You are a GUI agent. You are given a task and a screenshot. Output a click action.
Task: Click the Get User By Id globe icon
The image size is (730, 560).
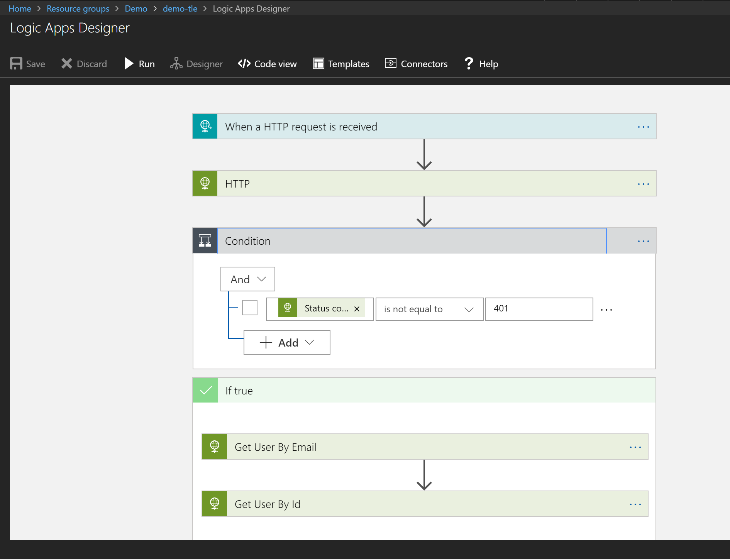tap(215, 504)
